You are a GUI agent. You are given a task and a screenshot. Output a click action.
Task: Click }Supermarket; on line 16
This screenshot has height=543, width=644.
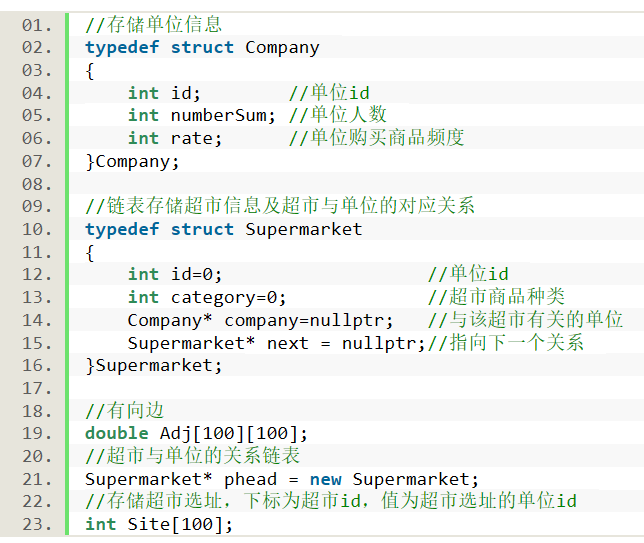coord(154,366)
